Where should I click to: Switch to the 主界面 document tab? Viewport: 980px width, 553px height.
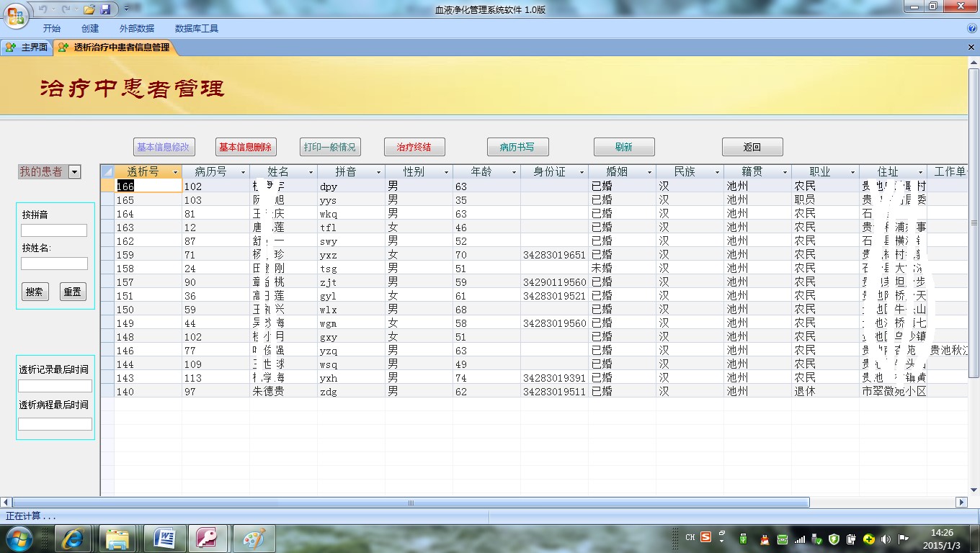(x=27, y=48)
